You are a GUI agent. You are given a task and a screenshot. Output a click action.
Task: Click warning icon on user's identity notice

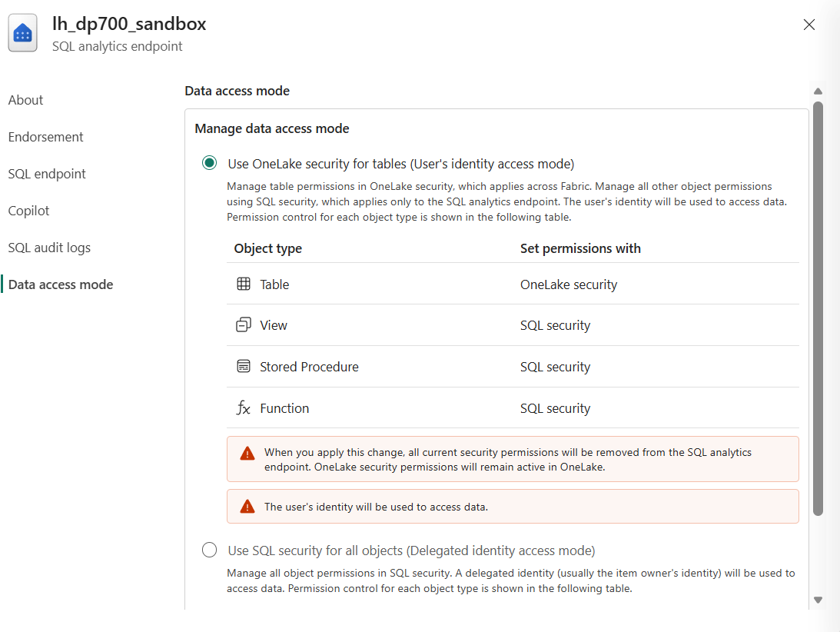coord(247,506)
